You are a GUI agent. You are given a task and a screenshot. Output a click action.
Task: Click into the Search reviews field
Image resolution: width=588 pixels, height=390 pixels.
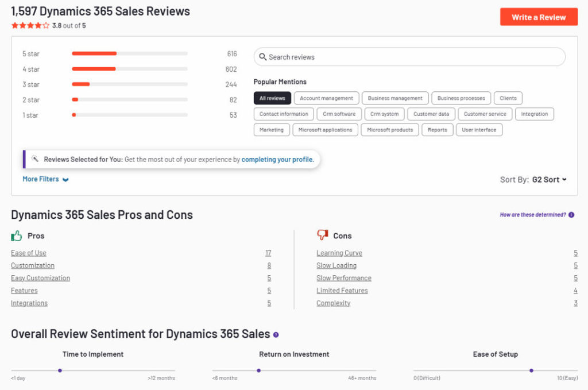tap(409, 57)
